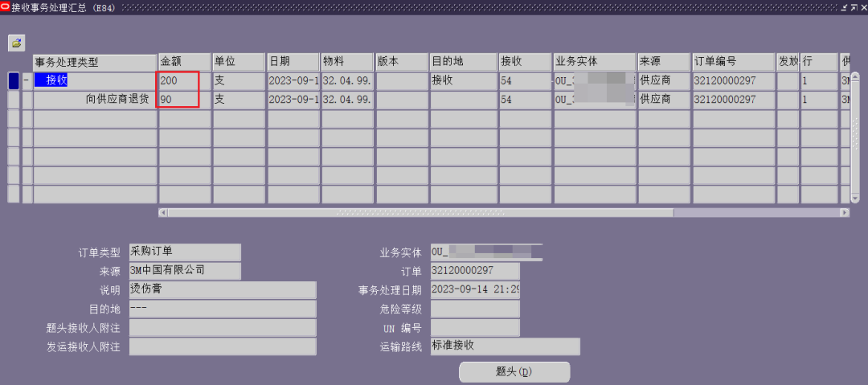868x385 pixels.
Task: Click the 物料 cell in the 向供应商退货 row
Action: (x=348, y=100)
